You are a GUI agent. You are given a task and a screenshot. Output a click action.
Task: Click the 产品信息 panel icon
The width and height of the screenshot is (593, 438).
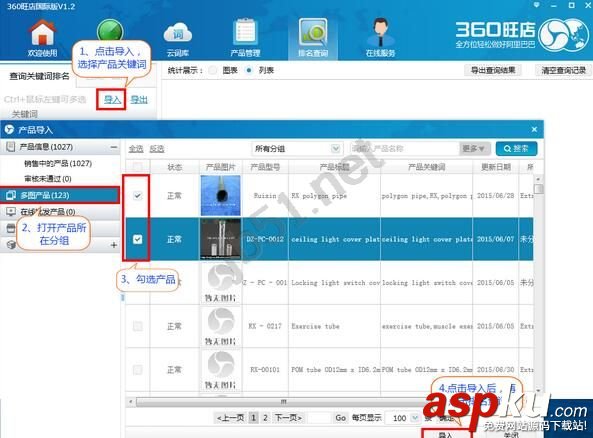click(x=11, y=147)
